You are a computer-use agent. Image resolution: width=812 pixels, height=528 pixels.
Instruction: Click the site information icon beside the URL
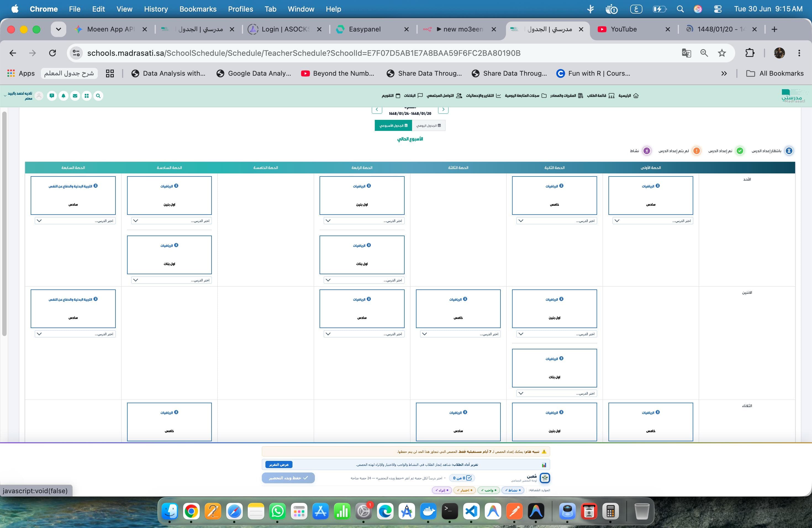tap(76, 53)
